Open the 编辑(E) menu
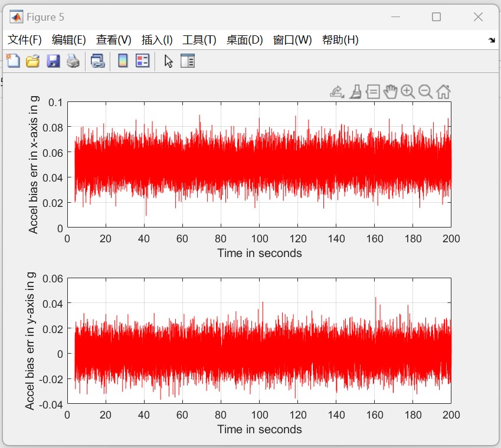 point(68,40)
